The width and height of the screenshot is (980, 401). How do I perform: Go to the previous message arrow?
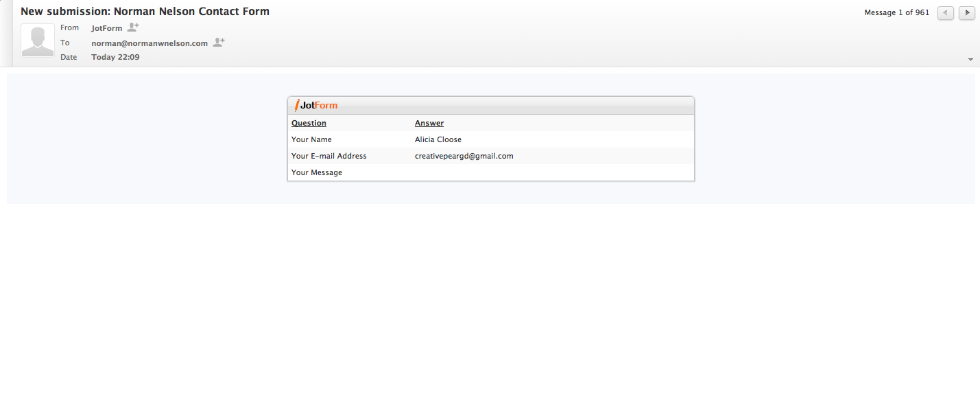tap(945, 13)
